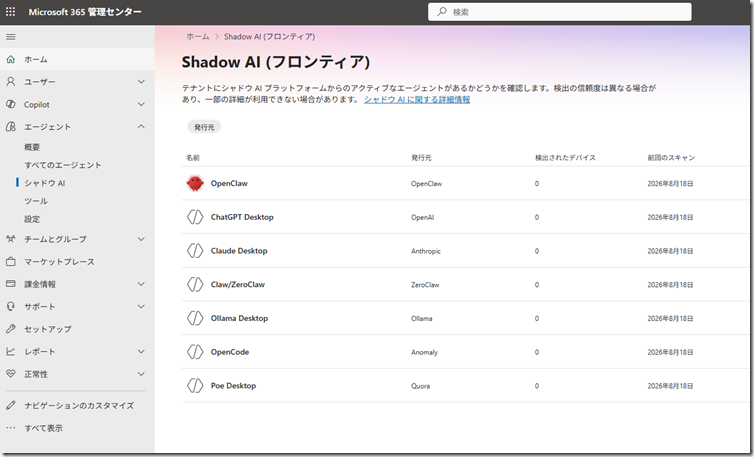The width and height of the screenshot is (754, 457).
Task: Click the Billing card icon
Action: [x=11, y=284]
